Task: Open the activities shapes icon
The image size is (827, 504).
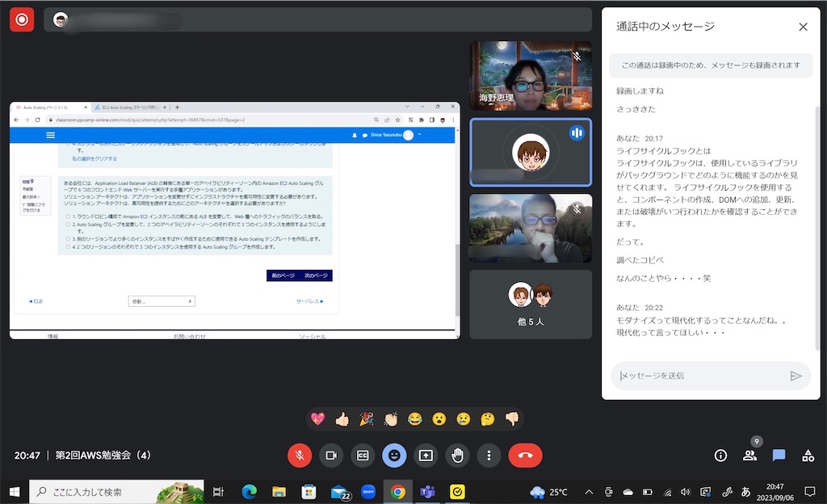Action: tap(808, 456)
